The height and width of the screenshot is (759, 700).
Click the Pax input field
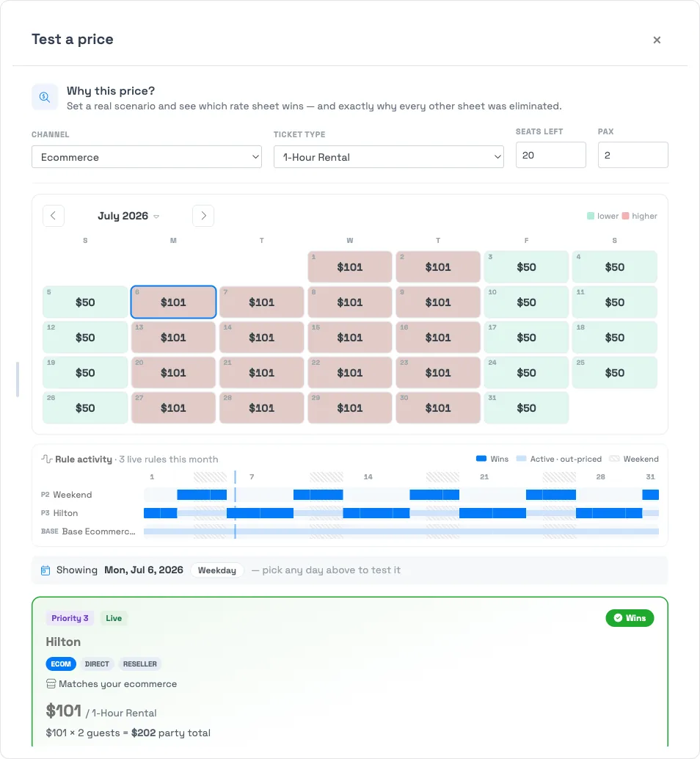click(x=632, y=155)
